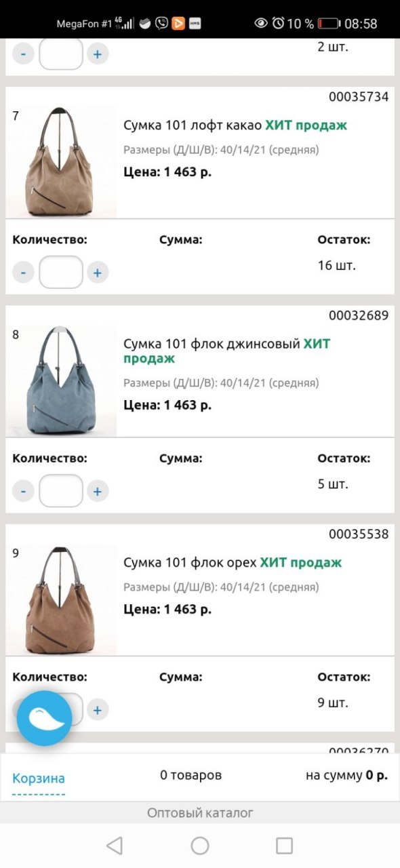Tap the Android home circle button

pos(200,845)
